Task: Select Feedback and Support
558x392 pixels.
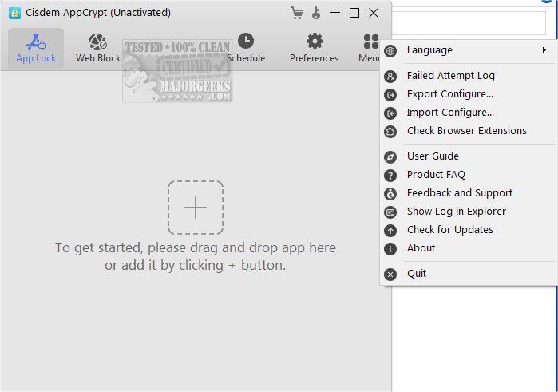Action: point(469,193)
